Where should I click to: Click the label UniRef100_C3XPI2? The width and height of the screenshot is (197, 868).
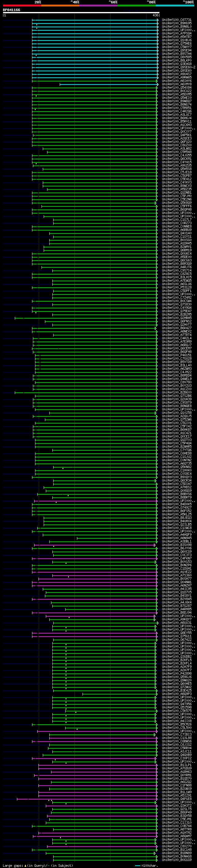(x=176, y=758)
